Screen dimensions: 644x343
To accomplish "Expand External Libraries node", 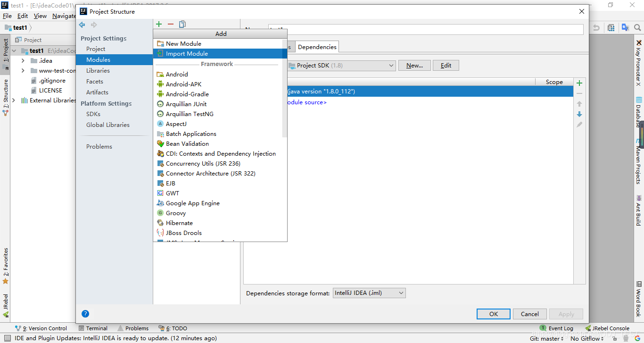I will [14, 100].
